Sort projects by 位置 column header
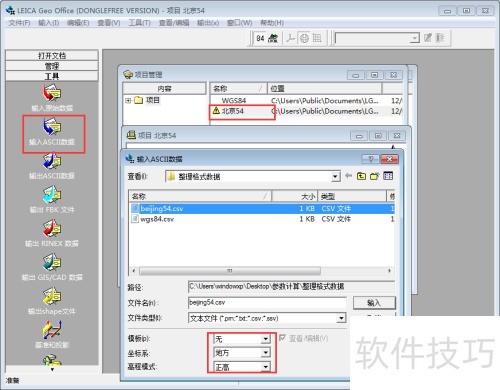 coord(325,88)
